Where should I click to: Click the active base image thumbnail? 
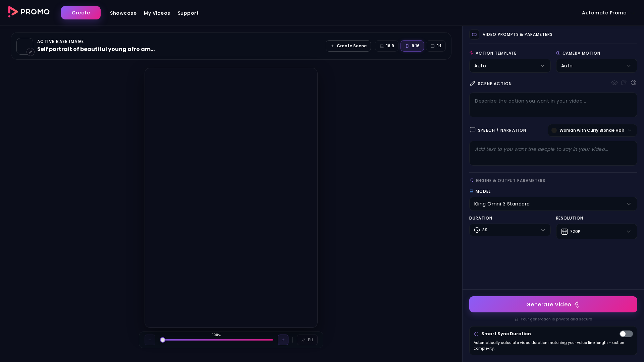click(25, 46)
